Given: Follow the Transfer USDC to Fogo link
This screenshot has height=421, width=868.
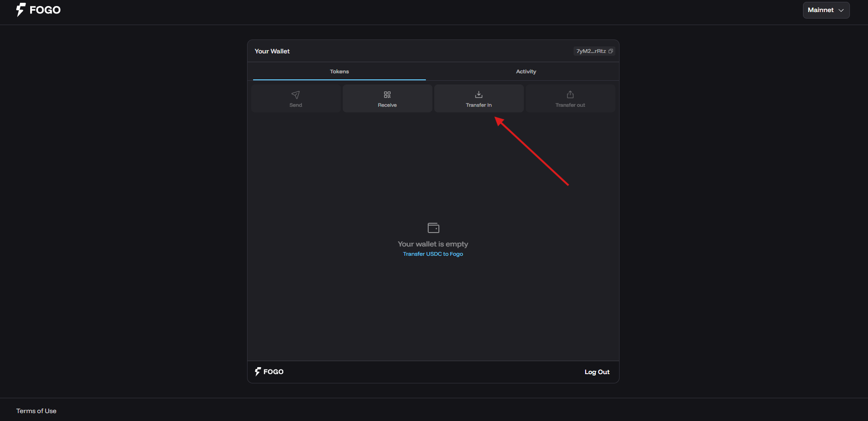Looking at the screenshot, I should point(433,254).
